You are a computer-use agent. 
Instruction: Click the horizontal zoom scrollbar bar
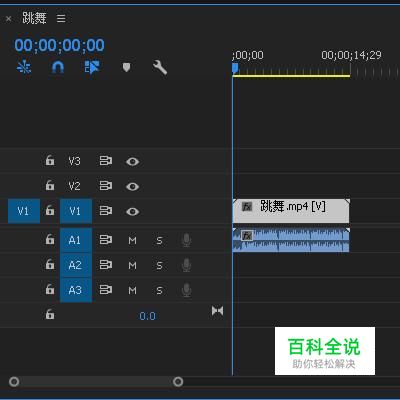coord(96,381)
